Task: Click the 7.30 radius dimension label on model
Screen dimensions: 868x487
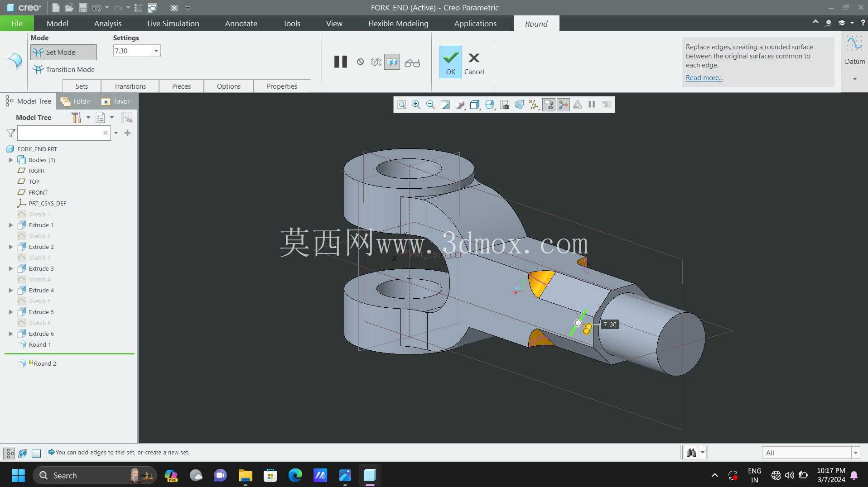Action: (610, 325)
